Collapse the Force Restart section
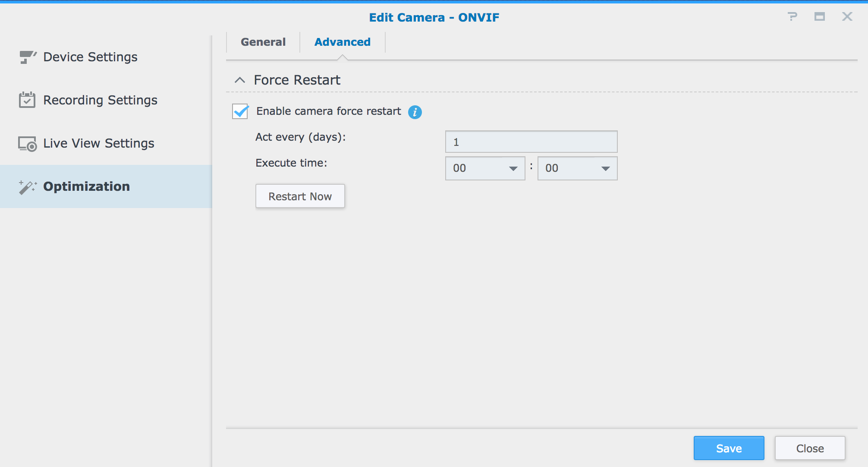This screenshot has width=868, height=467. (240, 80)
